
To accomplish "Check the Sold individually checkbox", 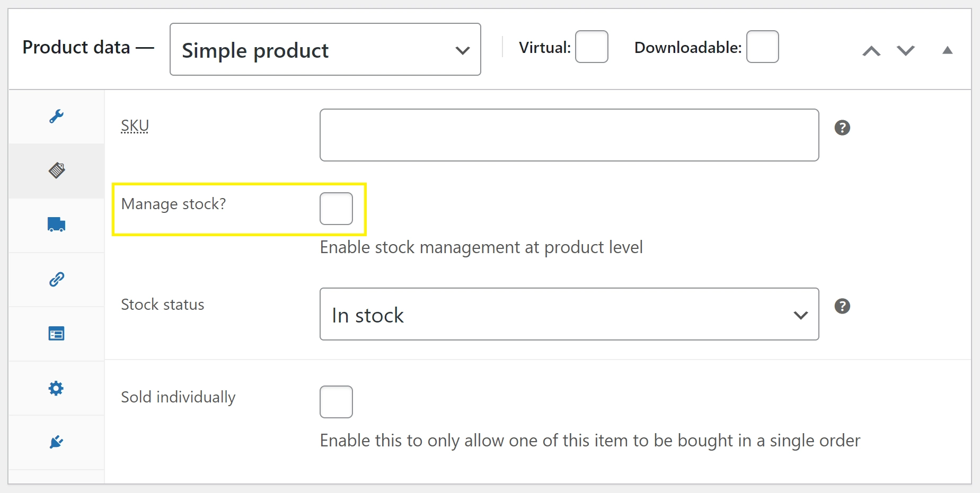I will 337,402.
